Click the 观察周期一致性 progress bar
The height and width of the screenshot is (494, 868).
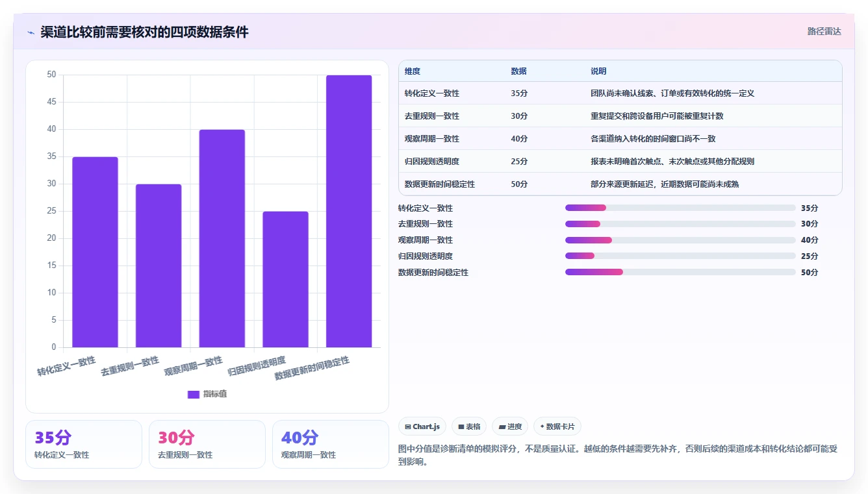tap(680, 240)
